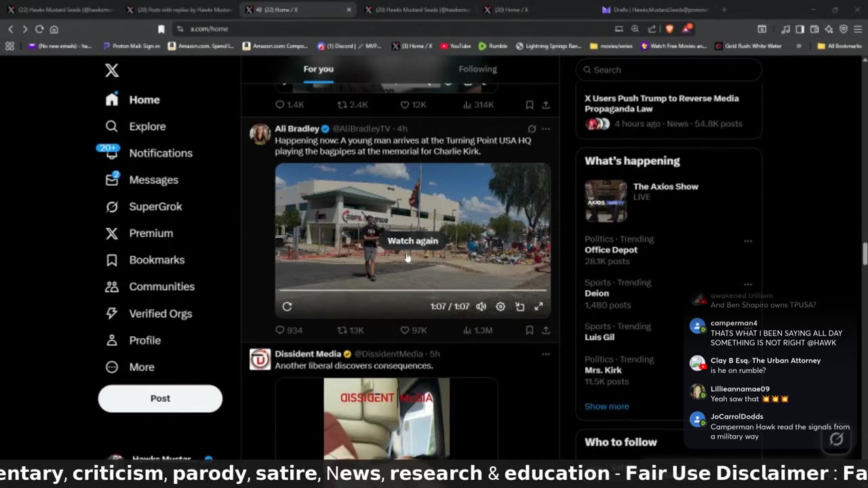Screen dimensions: 868x488
Task: Open options for the Office Depot trend
Action: tap(748, 241)
